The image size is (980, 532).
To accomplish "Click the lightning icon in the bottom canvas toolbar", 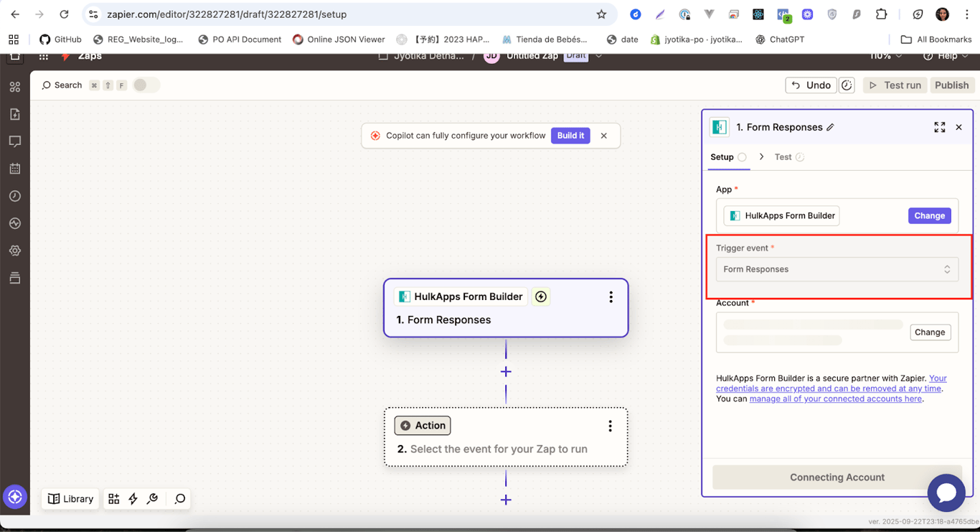I will 133,499.
